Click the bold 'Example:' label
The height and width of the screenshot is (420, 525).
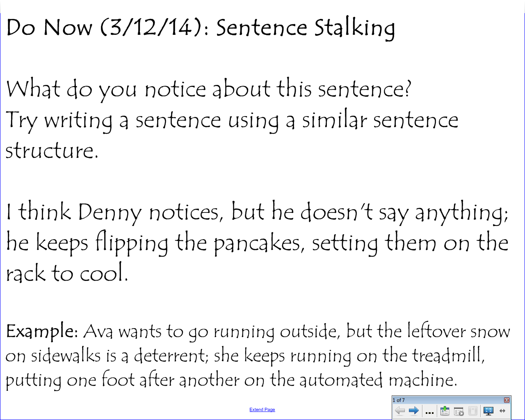coord(42,331)
